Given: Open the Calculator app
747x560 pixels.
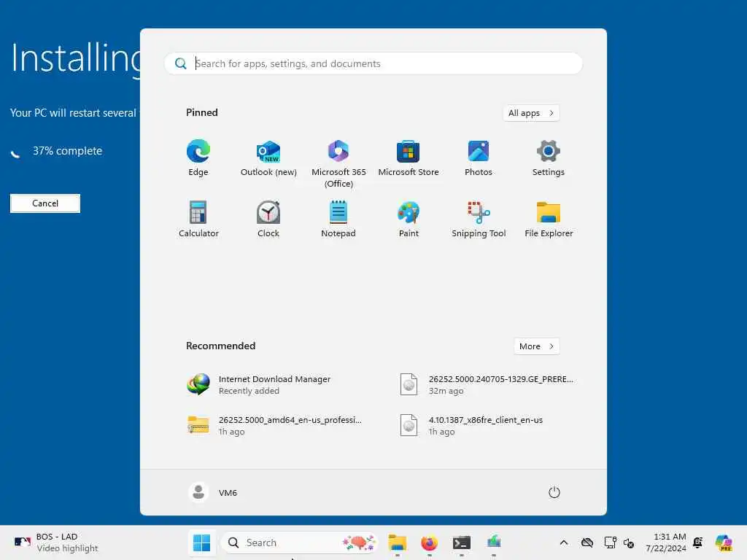Looking at the screenshot, I should 198,219.
